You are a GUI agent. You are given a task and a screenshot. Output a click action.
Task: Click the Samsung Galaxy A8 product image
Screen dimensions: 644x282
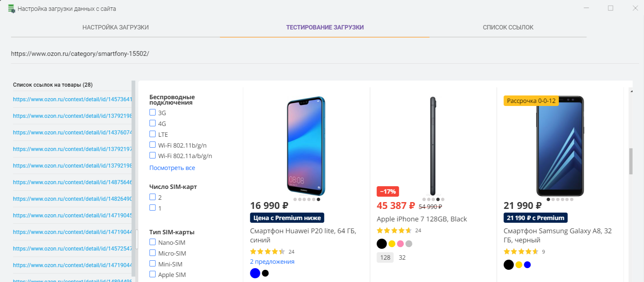coord(560,146)
